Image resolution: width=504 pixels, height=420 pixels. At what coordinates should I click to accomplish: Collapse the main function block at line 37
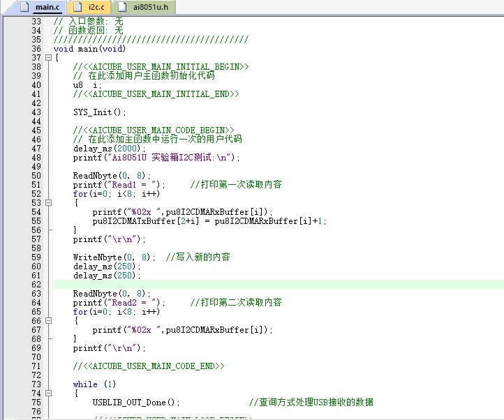point(49,58)
